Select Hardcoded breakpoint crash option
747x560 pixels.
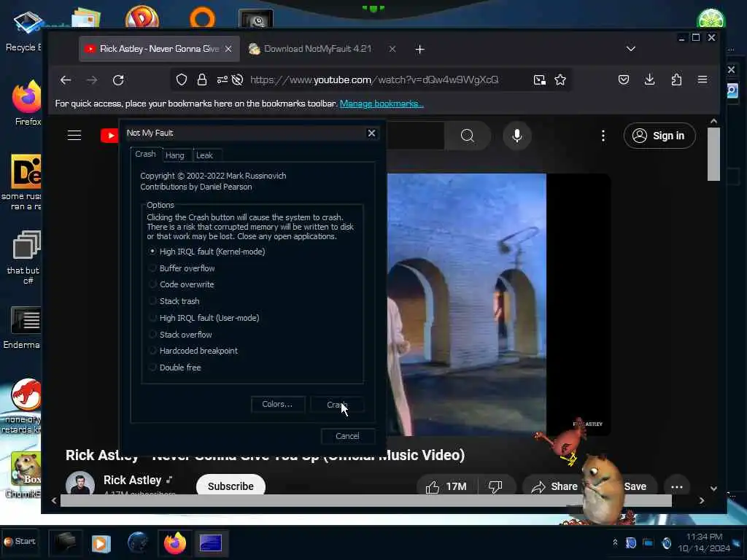click(x=193, y=351)
